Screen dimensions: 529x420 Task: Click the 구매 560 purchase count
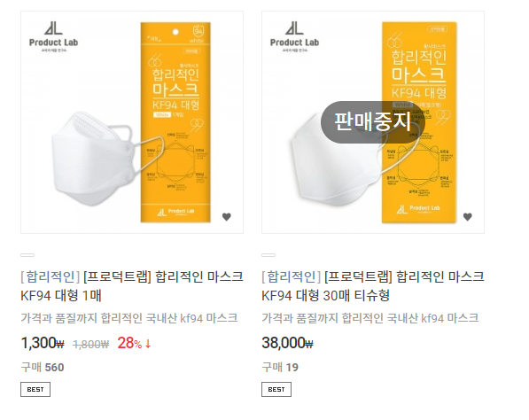(43, 367)
